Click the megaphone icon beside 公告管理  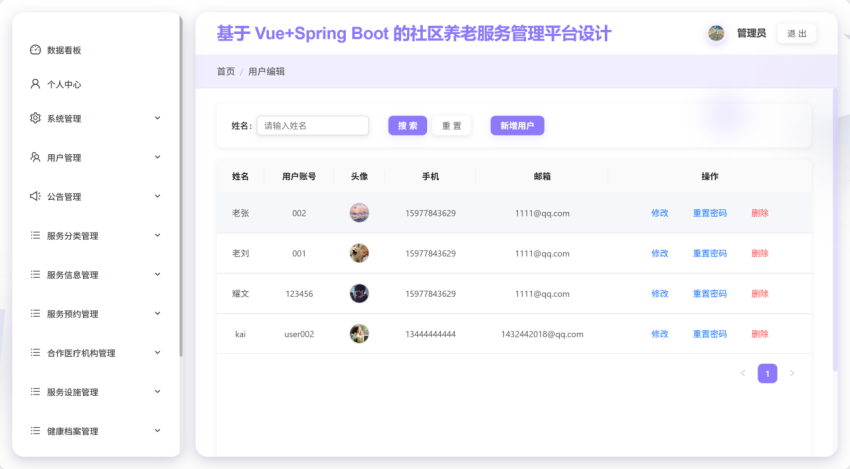tap(35, 196)
